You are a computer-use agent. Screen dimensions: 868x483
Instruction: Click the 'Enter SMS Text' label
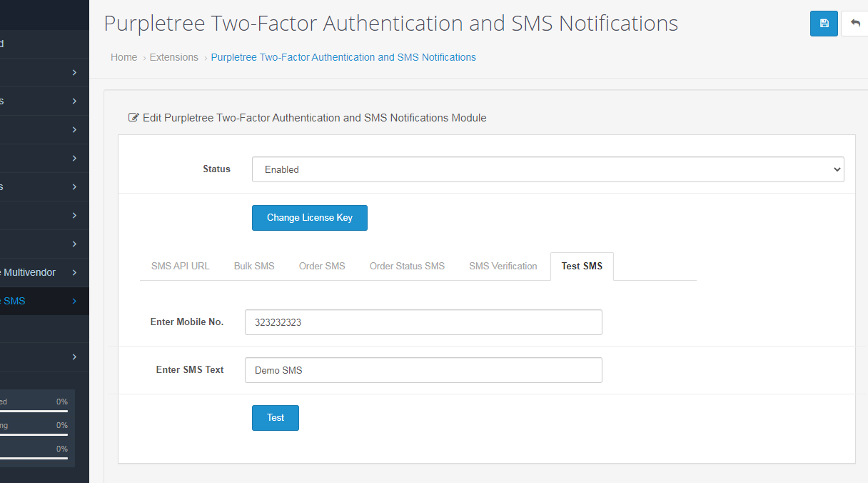pyautogui.click(x=190, y=369)
